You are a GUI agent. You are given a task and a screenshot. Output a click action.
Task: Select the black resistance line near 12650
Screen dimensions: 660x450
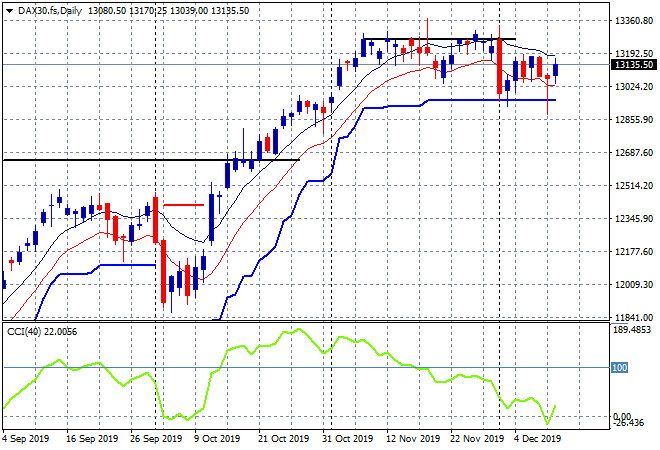pyautogui.click(x=151, y=160)
